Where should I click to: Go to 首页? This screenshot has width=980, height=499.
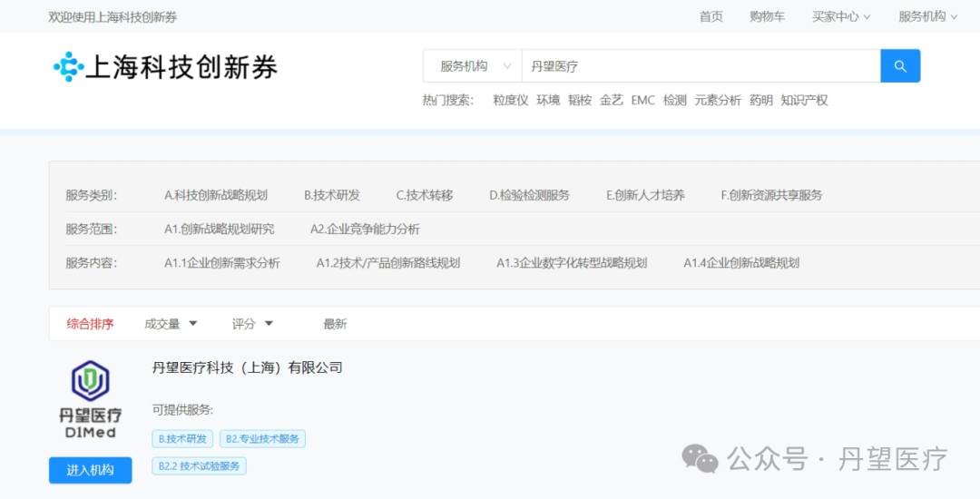pyautogui.click(x=710, y=17)
